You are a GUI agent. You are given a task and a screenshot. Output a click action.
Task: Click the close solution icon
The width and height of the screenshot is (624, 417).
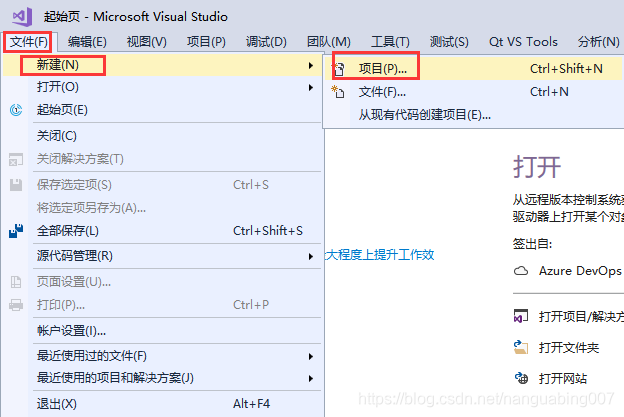16,159
